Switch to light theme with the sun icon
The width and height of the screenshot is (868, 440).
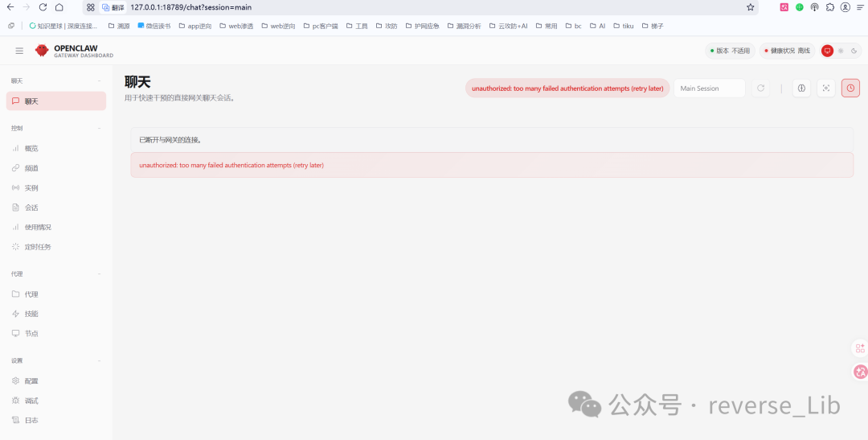tap(841, 51)
